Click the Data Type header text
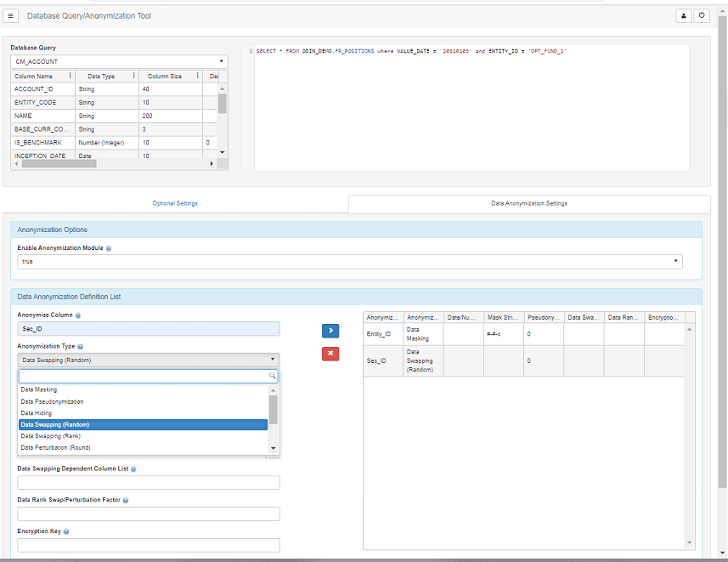Screen dimensions: 728x562 [x=101, y=77]
